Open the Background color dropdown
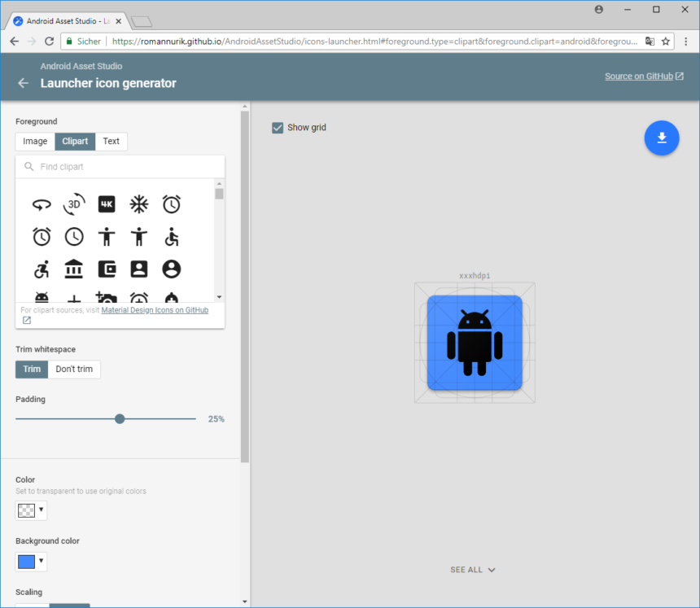 (31, 562)
